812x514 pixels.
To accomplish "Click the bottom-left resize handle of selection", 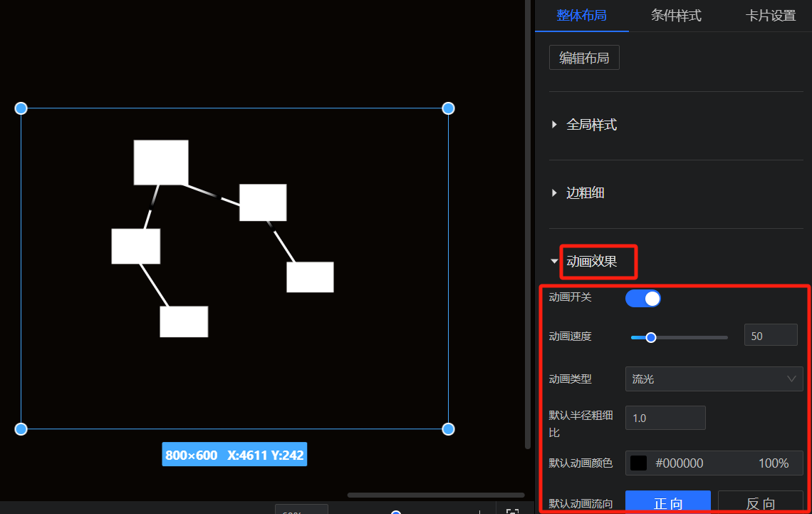I will pos(21,428).
